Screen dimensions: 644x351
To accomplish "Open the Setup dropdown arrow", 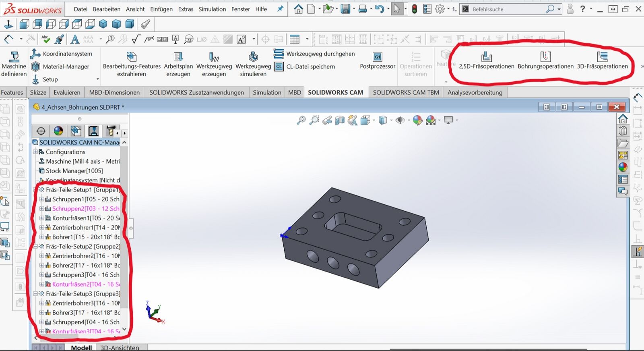I will pos(97,79).
